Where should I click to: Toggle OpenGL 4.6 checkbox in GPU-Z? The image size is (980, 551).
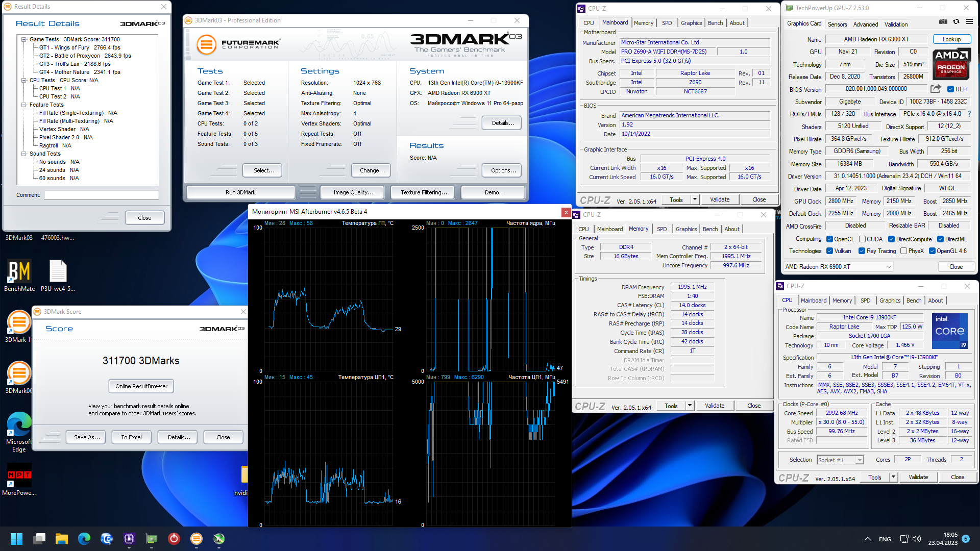tap(932, 251)
